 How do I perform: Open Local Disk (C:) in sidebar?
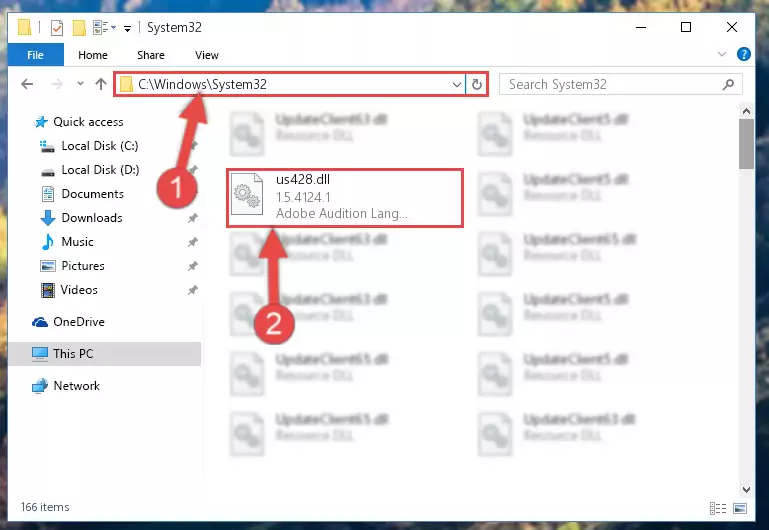(100, 146)
